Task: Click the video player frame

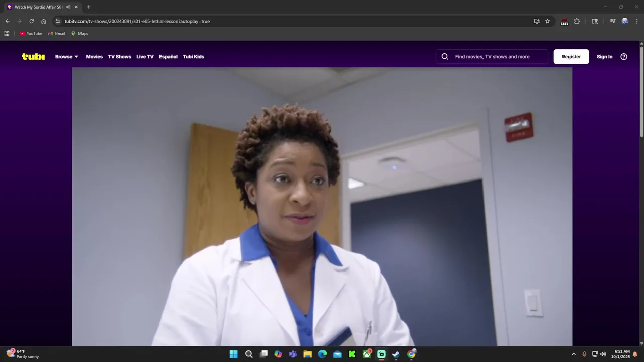Action: coord(322,207)
